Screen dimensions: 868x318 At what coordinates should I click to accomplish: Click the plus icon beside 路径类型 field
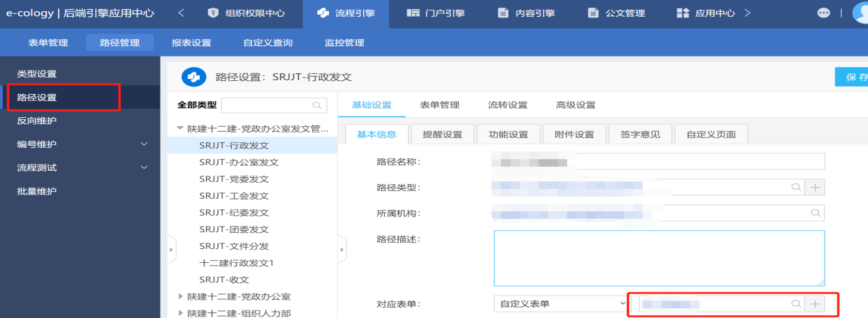click(x=815, y=187)
